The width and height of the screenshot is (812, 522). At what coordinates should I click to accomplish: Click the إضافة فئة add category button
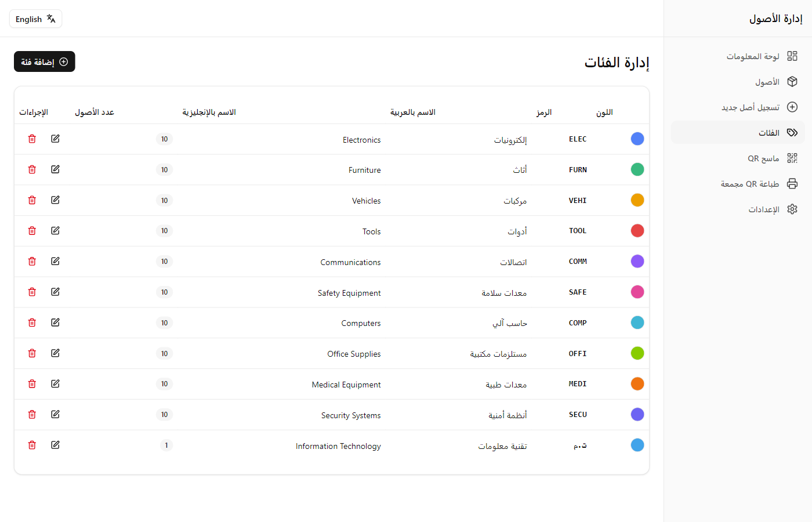pyautogui.click(x=45, y=61)
